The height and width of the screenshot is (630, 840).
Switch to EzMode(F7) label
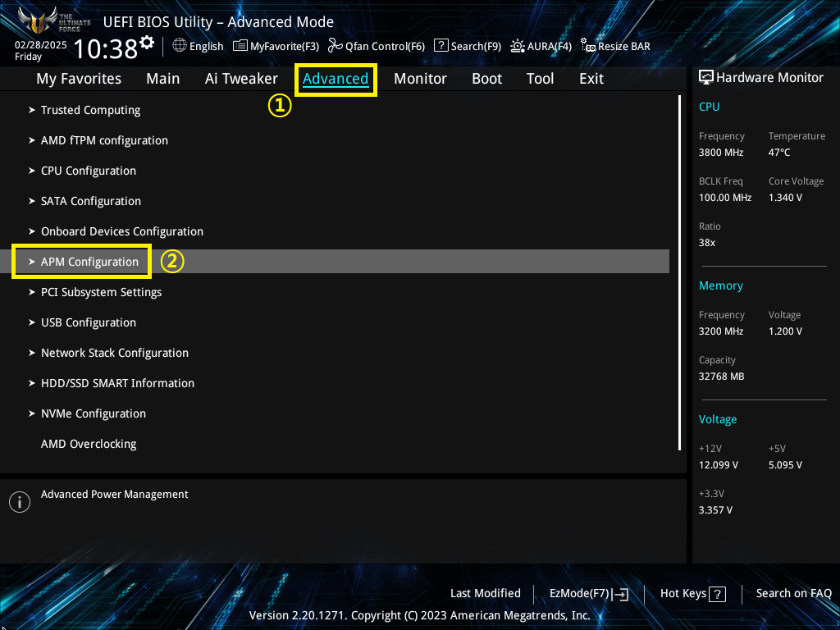pos(580,594)
